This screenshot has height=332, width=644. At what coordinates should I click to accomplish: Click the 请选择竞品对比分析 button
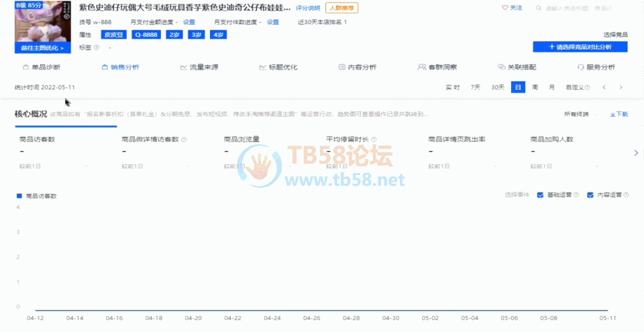pyautogui.click(x=580, y=47)
